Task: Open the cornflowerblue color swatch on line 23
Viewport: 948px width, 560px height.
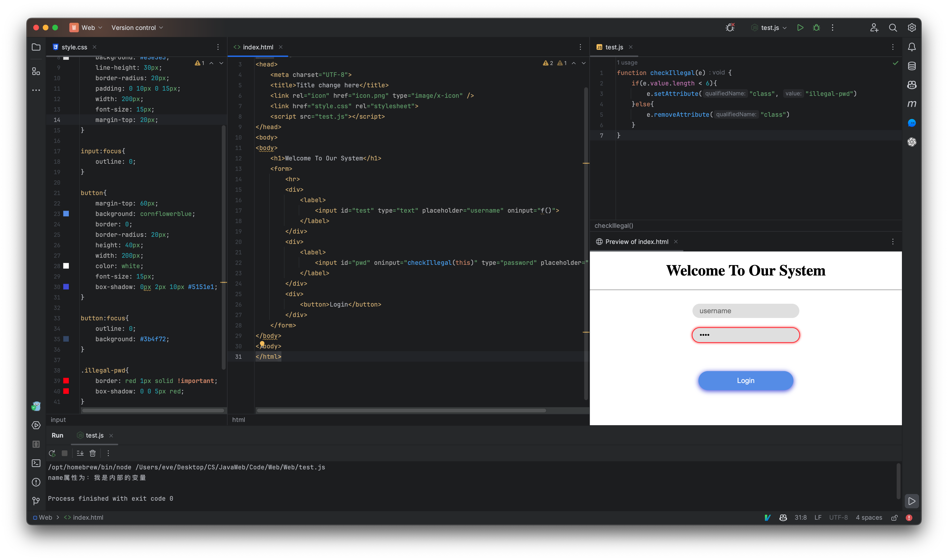Action: click(x=66, y=214)
